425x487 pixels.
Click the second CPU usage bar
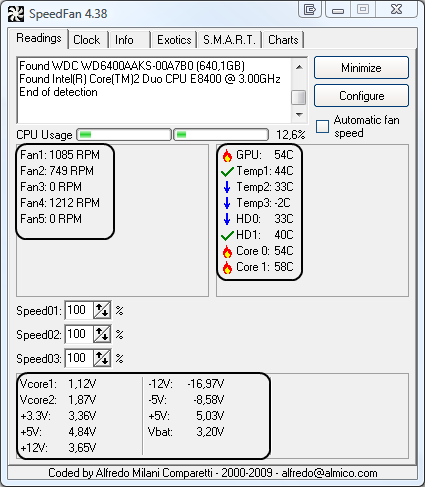221,135
